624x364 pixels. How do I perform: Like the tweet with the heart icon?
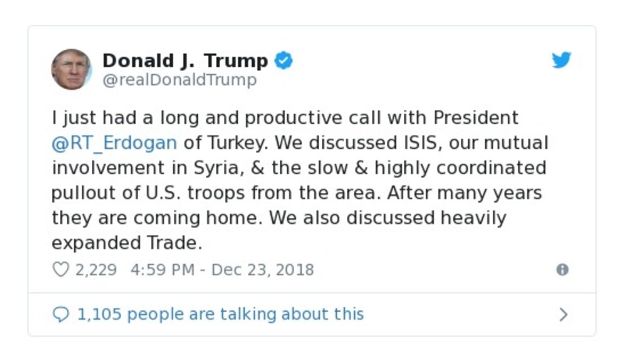click(x=60, y=270)
